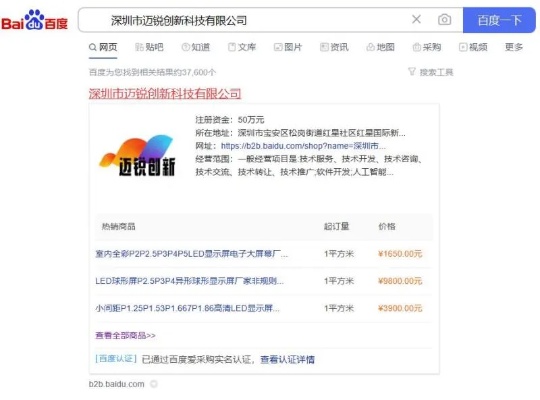Open the 深圳市迈锐创新科技有限公司 result title
Screen dimensions: 540x400
[165, 93]
